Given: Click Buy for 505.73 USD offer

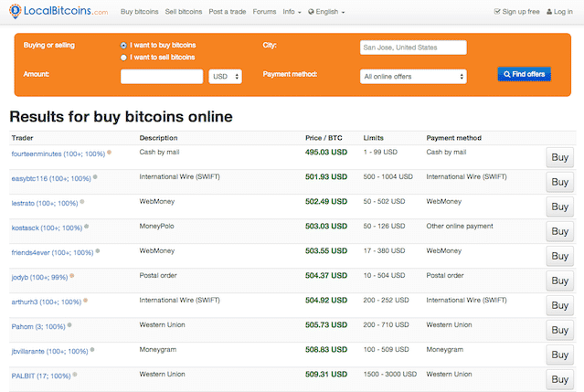Looking at the screenshot, I should [x=560, y=330].
